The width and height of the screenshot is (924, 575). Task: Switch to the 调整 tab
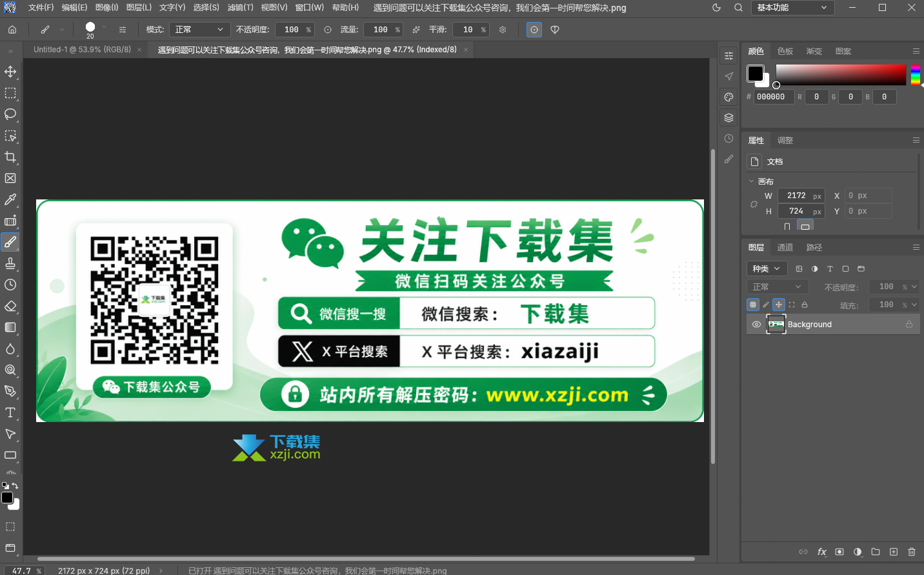pyautogui.click(x=785, y=140)
